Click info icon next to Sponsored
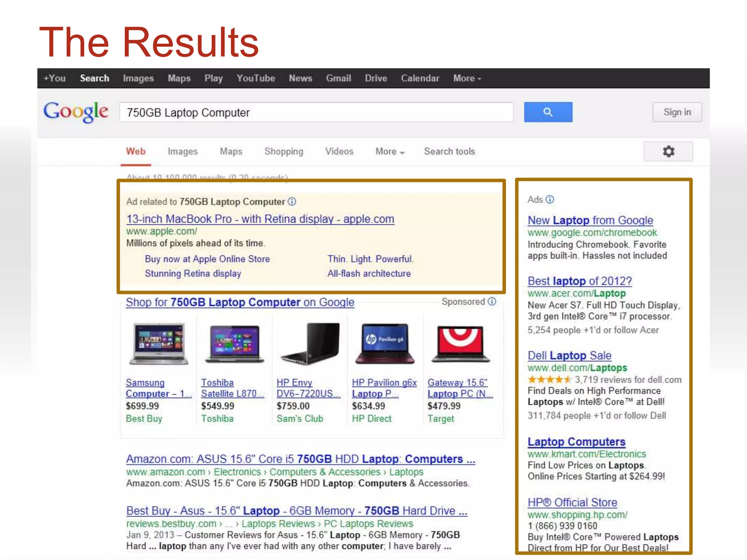Viewport: 747px width, 560px height. pyautogui.click(x=492, y=302)
